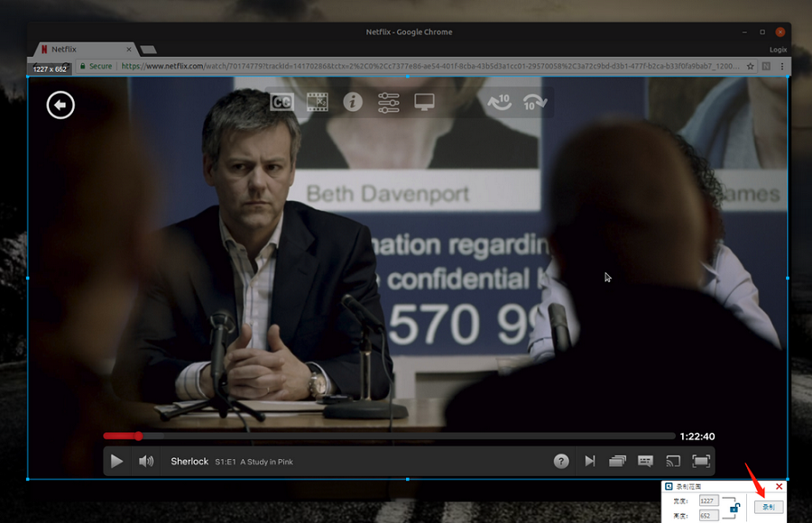
Task: Skip forward 10 seconds
Action: pos(534,102)
